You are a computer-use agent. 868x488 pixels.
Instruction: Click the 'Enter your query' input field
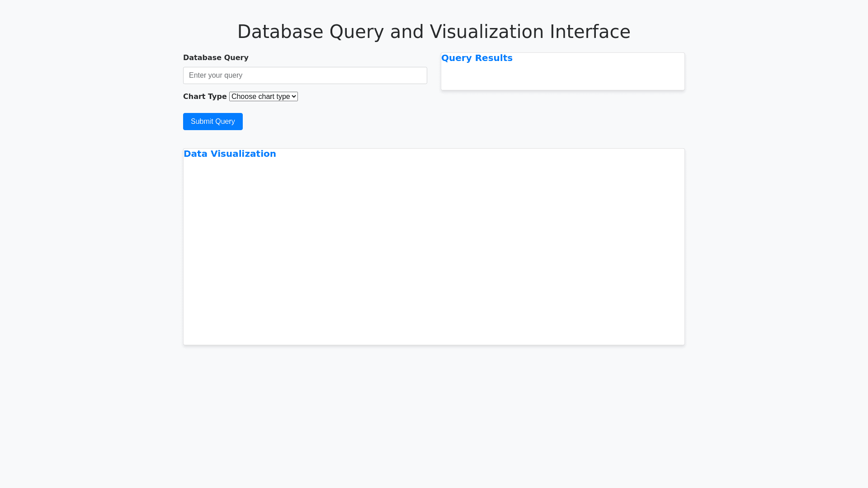[x=305, y=75]
